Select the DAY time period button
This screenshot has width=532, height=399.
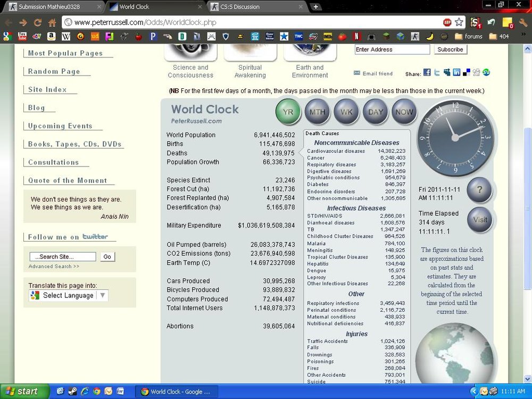tap(376, 112)
